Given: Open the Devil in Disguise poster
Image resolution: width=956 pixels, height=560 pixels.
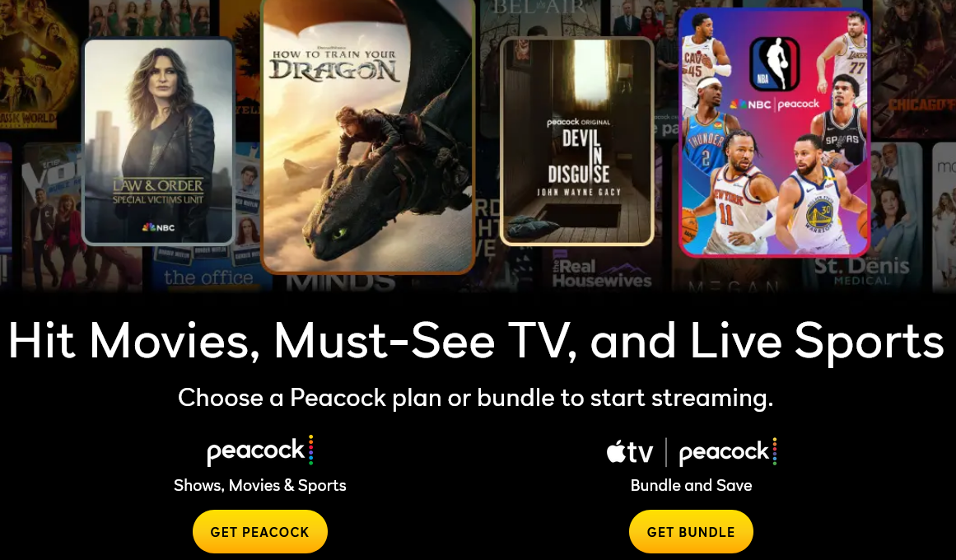Looking at the screenshot, I should pyautogui.click(x=576, y=141).
